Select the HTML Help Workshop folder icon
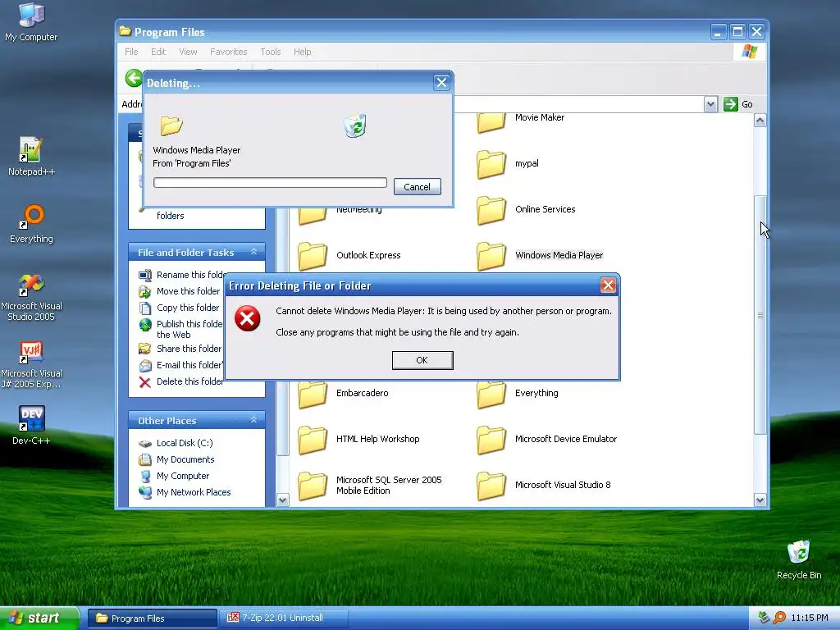The height and width of the screenshot is (630, 840). pos(313,440)
